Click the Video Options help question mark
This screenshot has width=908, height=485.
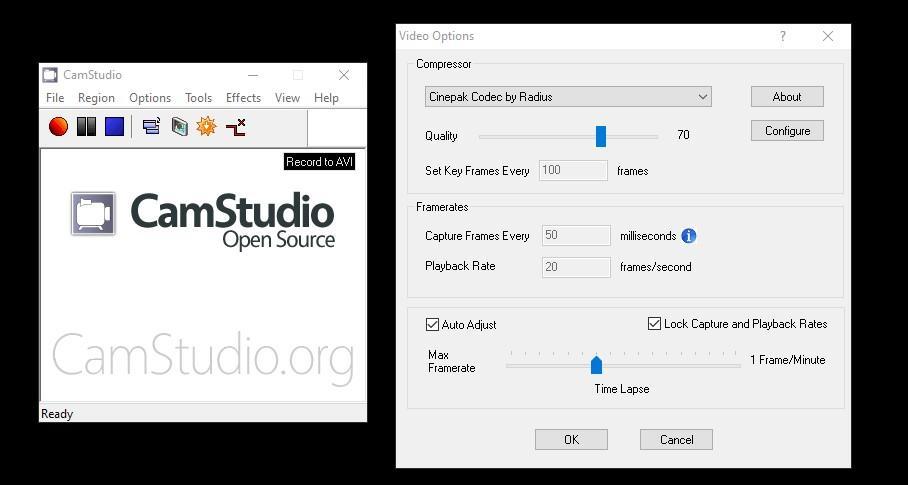click(x=783, y=36)
